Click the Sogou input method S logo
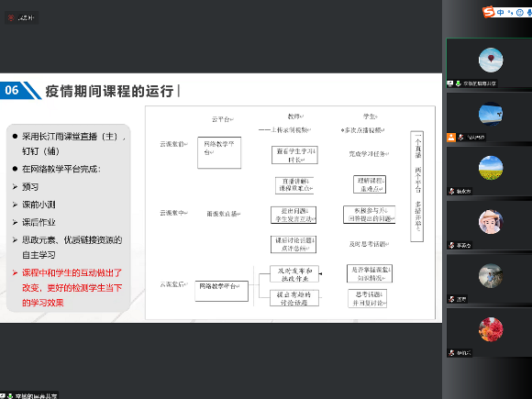The image size is (532, 399). pyautogui.click(x=489, y=12)
